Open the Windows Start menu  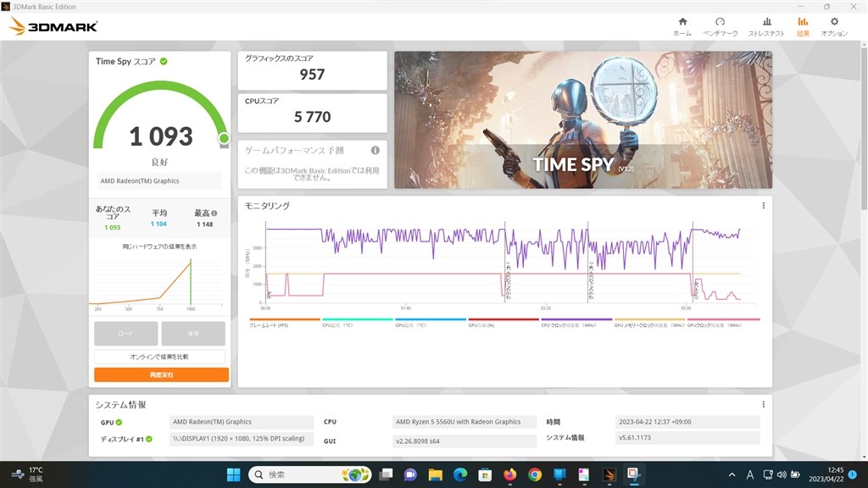point(234,474)
